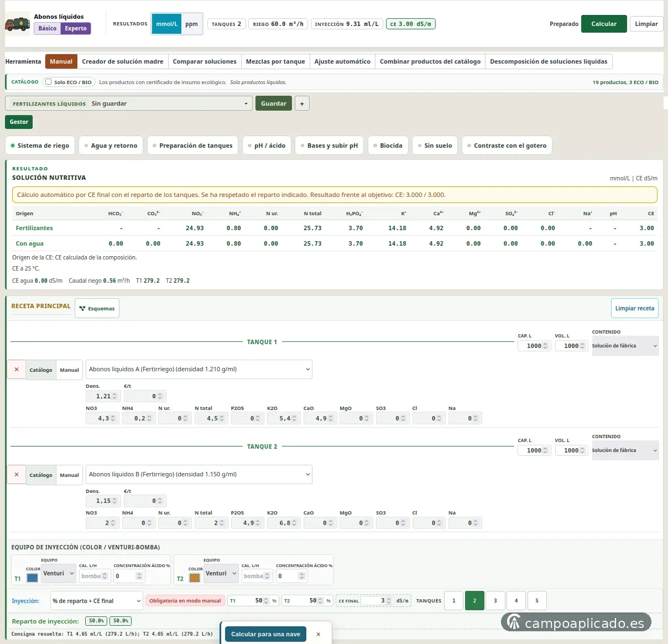
Task: Click the Guardar button
Action: (x=274, y=103)
